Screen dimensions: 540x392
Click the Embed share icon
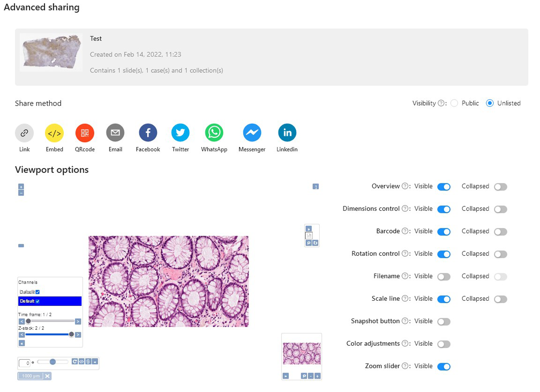point(54,133)
